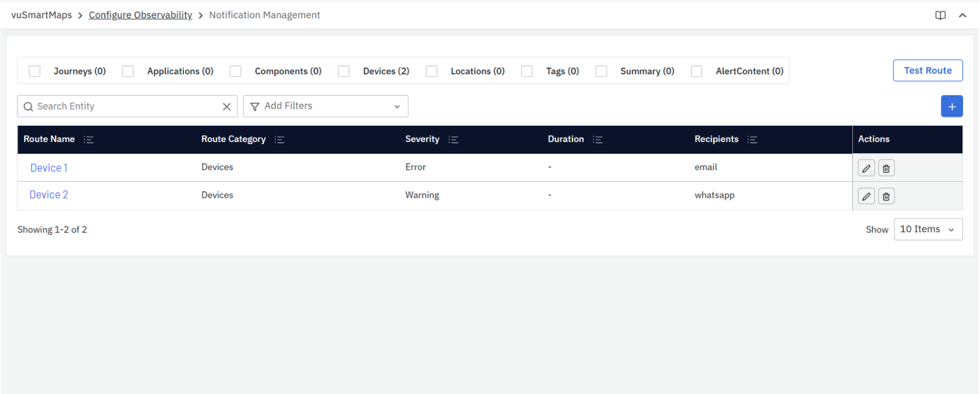The height and width of the screenshot is (394, 980).
Task: Add a new route with the plus button
Action: [951, 106]
